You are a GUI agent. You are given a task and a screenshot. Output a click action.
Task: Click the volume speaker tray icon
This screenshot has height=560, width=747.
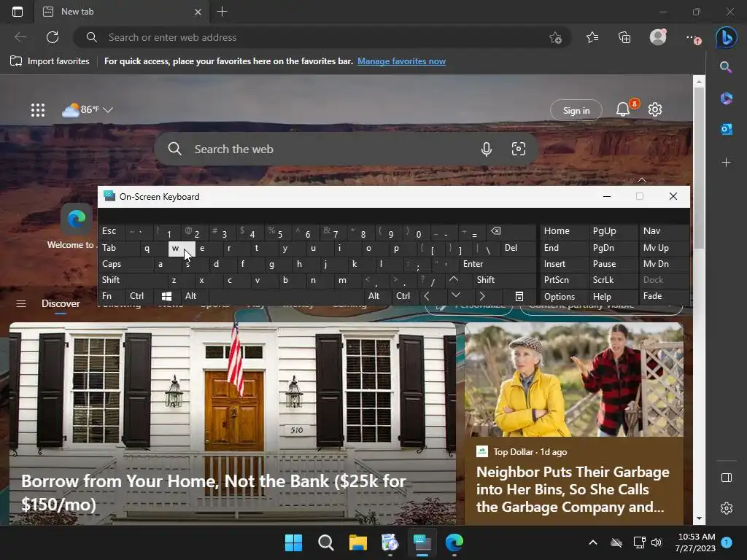[657, 542]
